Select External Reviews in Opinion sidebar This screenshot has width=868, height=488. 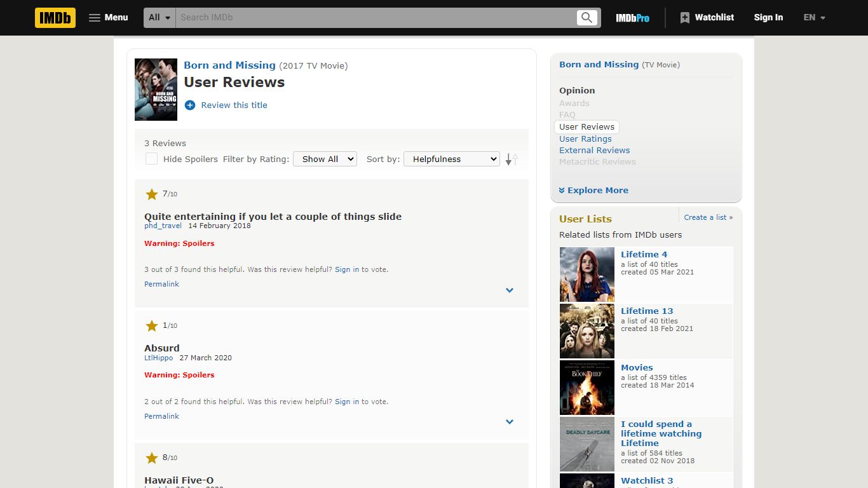(x=594, y=151)
